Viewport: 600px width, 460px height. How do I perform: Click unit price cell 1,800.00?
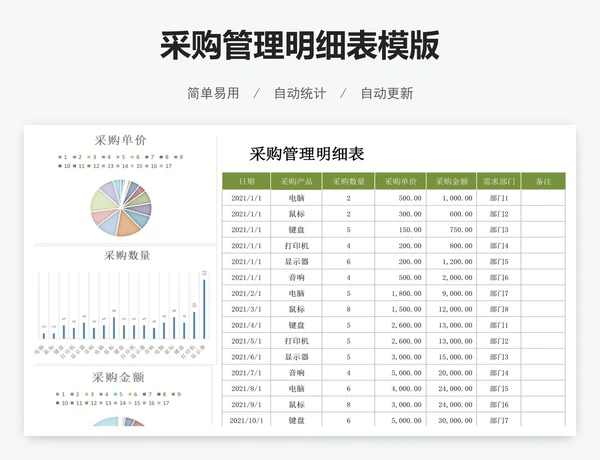point(401,294)
